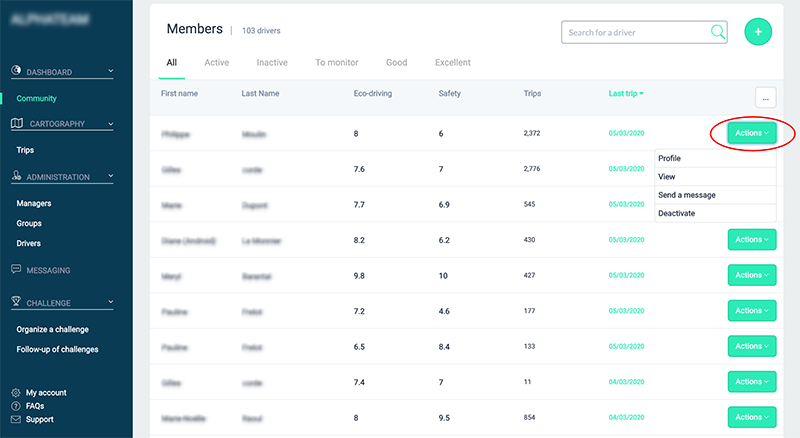Click the Messaging chat bubble icon
This screenshot has width=800, height=438.
pyautogui.click(x=17, y=270)
